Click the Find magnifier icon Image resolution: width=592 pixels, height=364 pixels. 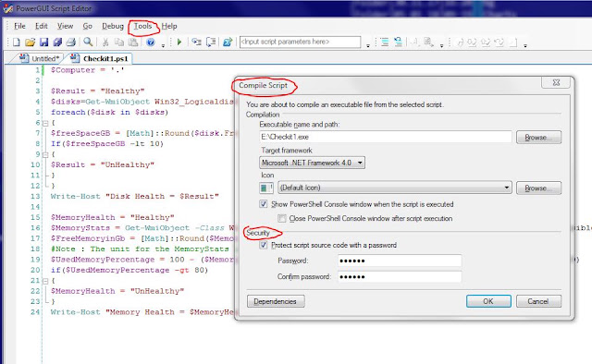[x=88, y=42]
